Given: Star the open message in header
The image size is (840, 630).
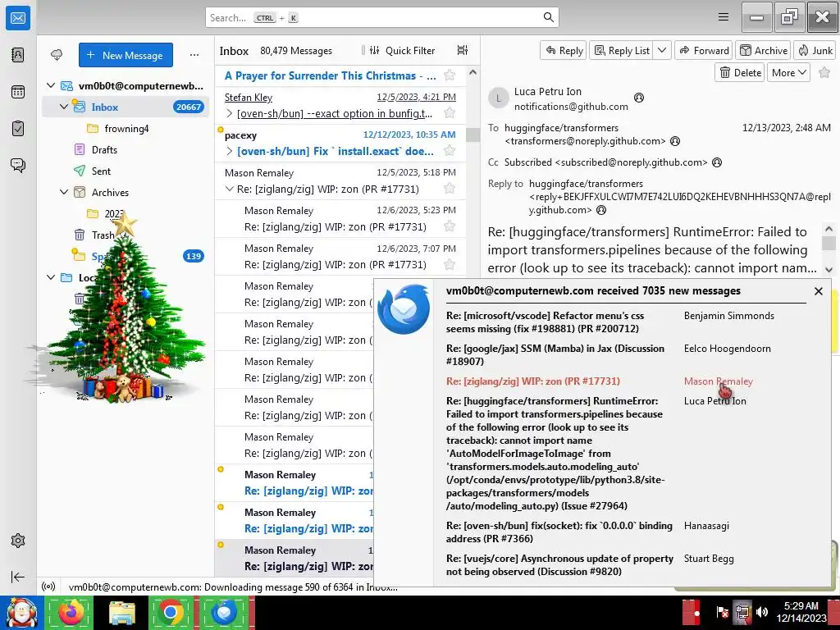Looking at the screenshot, I should [824, 72].
